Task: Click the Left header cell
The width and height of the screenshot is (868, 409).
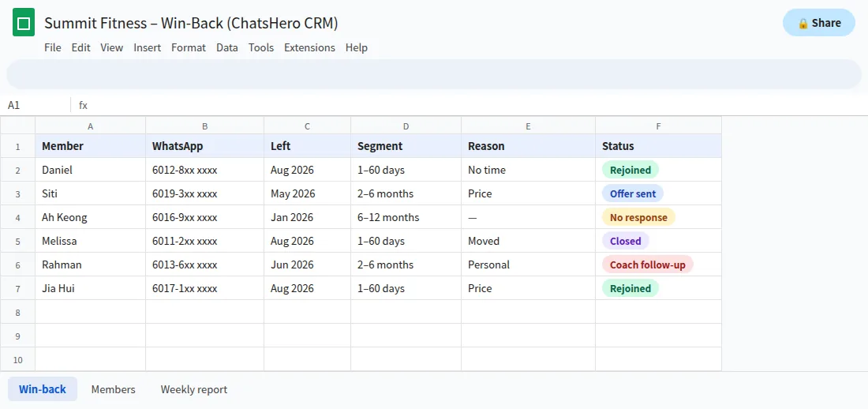Action: [x=307, y=146]
